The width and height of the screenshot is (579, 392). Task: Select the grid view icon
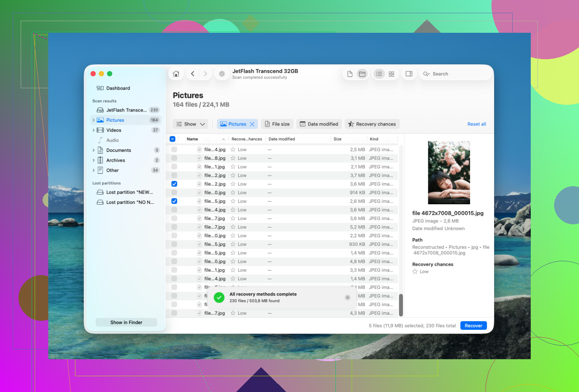pyautogui.click(x=391, y=74)
